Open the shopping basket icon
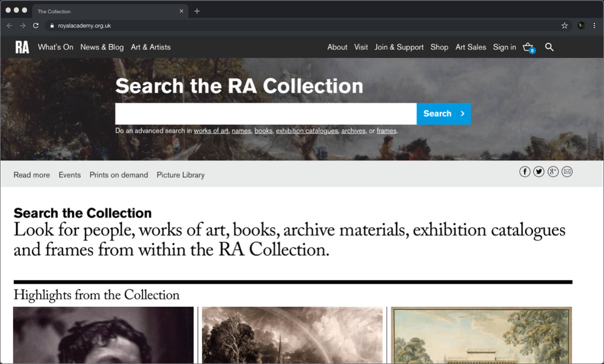The width and height of the screenshot is (604, 364). pos(529,48)
